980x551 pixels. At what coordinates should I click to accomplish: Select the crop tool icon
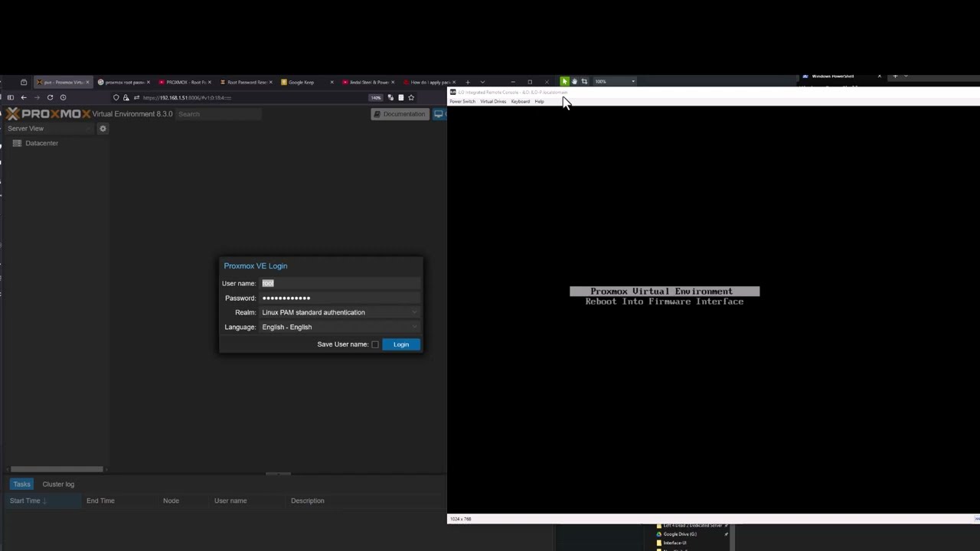pyautogui.click(x=584, y=81)
